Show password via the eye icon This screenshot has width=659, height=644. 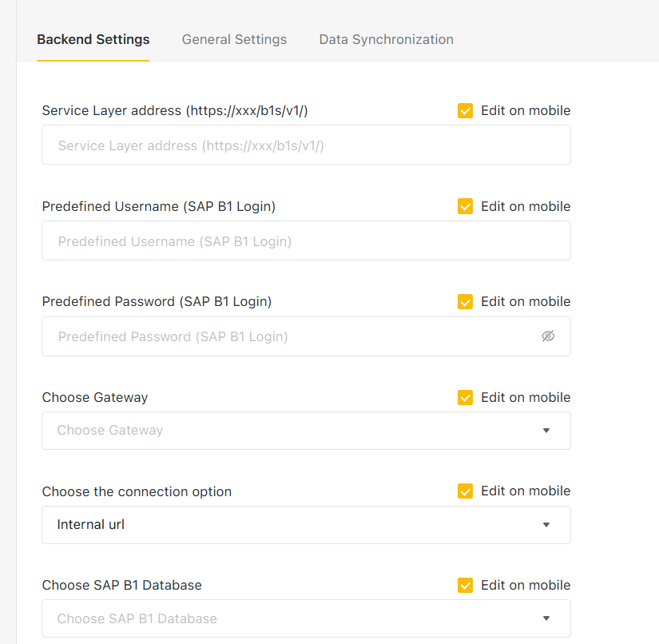pyautogui.click(x=548, y=336)
